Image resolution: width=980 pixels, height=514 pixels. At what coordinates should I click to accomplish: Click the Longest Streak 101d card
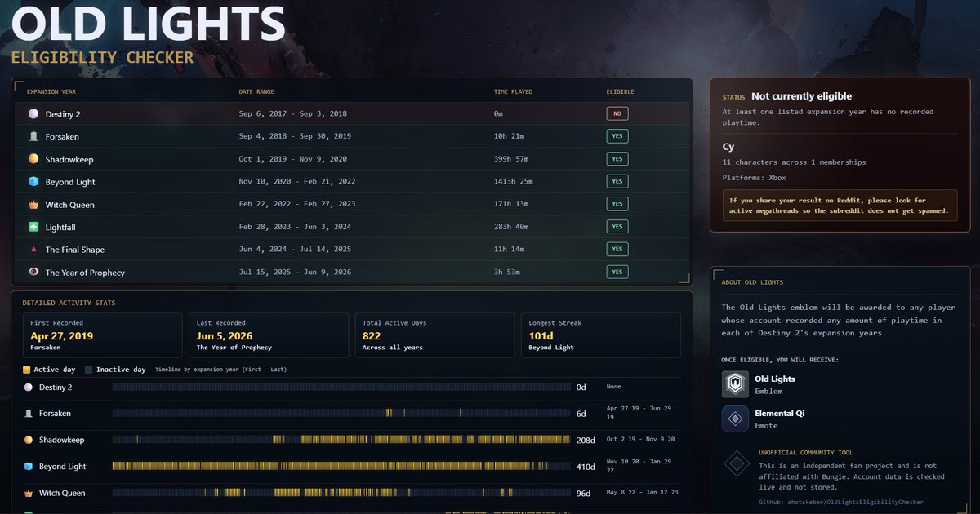click(601, 335)
